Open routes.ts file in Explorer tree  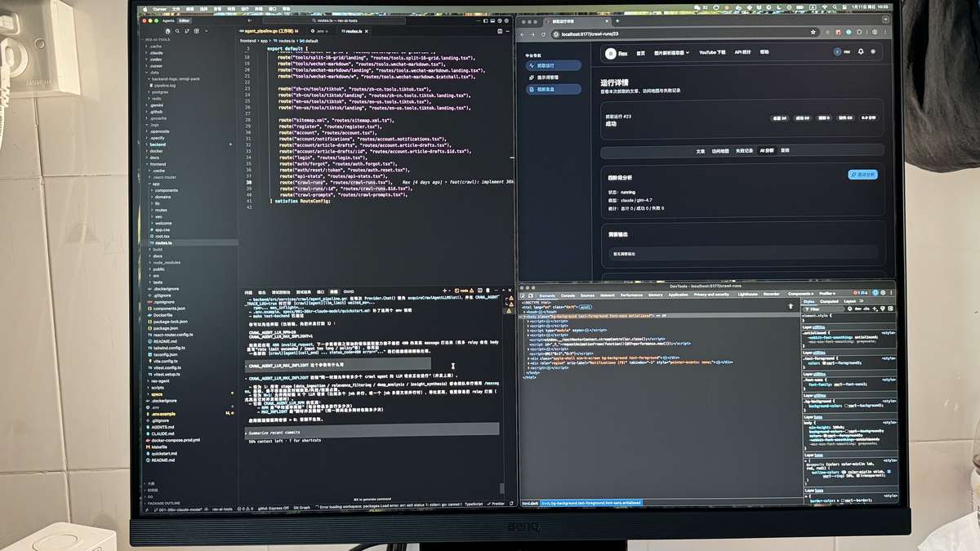[163, 242]
